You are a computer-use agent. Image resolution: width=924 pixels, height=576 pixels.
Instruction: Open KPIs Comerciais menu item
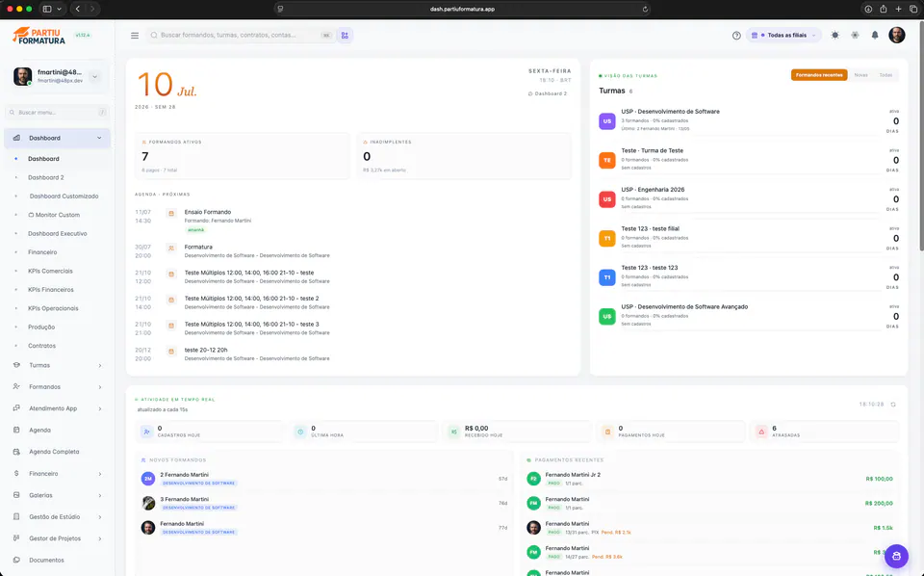(x=50, y=272)
